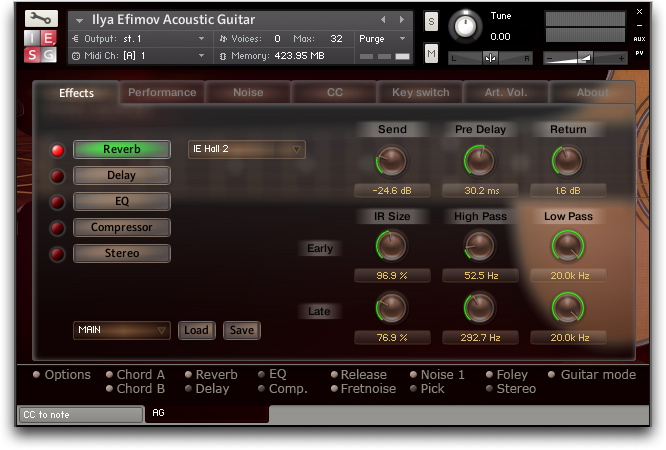
Task: Open the MAIN preset dropdown
Action: (122, 330)
